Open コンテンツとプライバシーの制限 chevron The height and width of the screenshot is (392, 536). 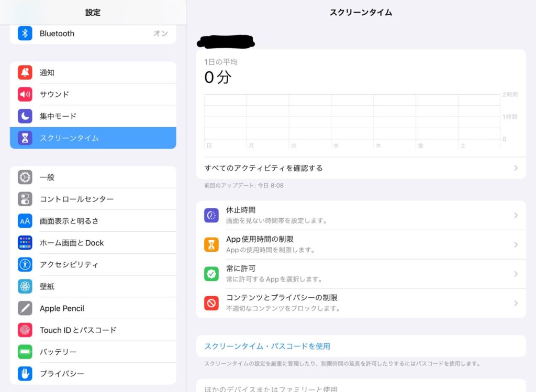[516, 304]
